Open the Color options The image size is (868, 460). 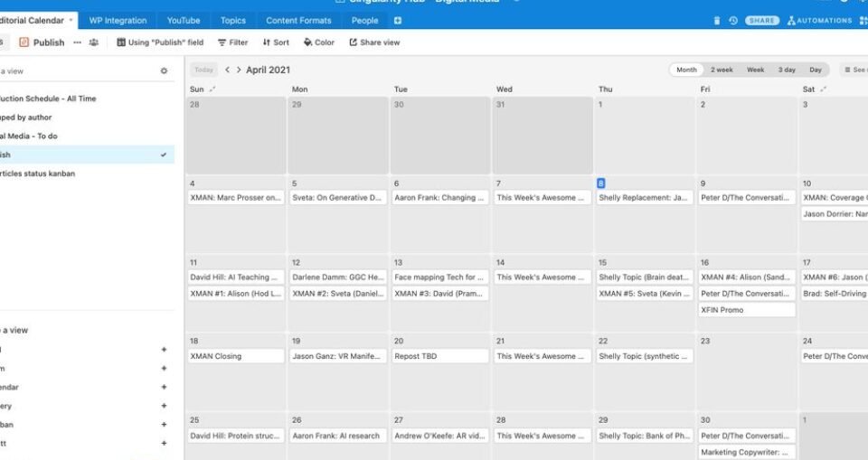coord(319,42)
